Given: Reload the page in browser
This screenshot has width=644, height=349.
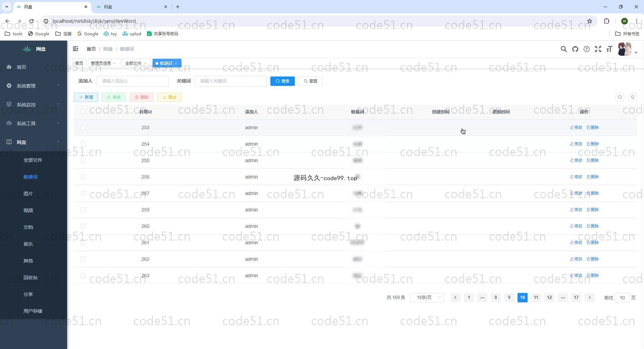Looking at the screenshot, I should (x=31, y=21).
